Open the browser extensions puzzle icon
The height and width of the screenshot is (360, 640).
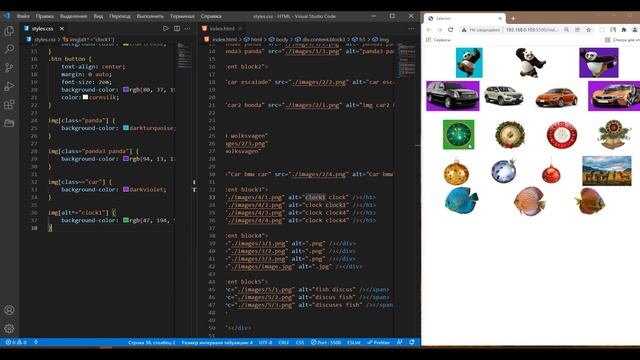(624, 29)
